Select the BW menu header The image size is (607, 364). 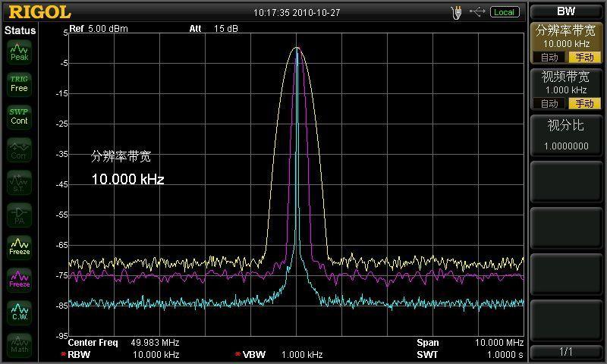click(566, 11)
